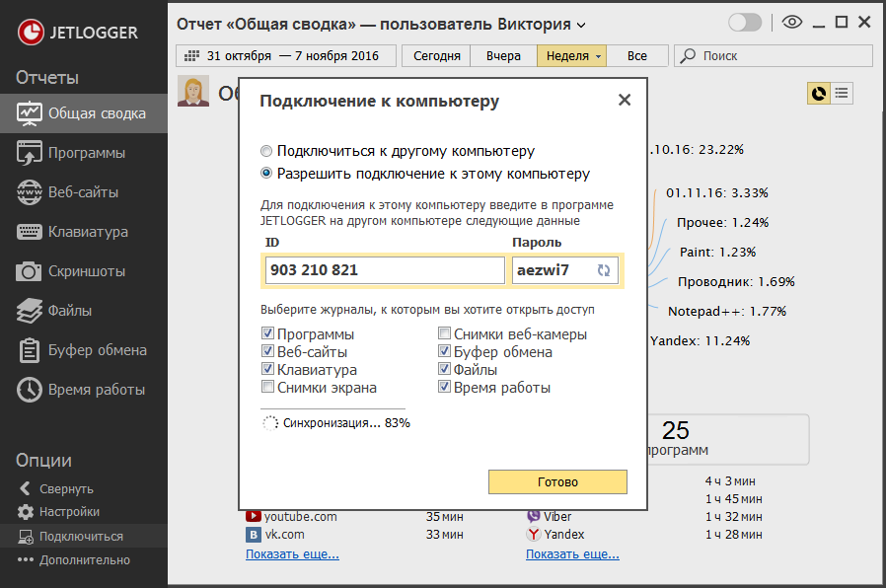
Task: Open the Скриншоты report
Action: 84,271
